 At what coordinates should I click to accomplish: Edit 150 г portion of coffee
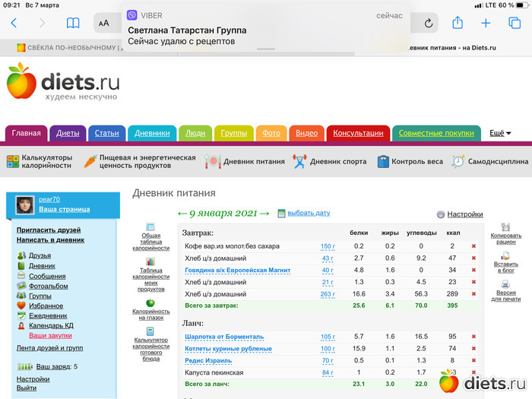point(328,246)
